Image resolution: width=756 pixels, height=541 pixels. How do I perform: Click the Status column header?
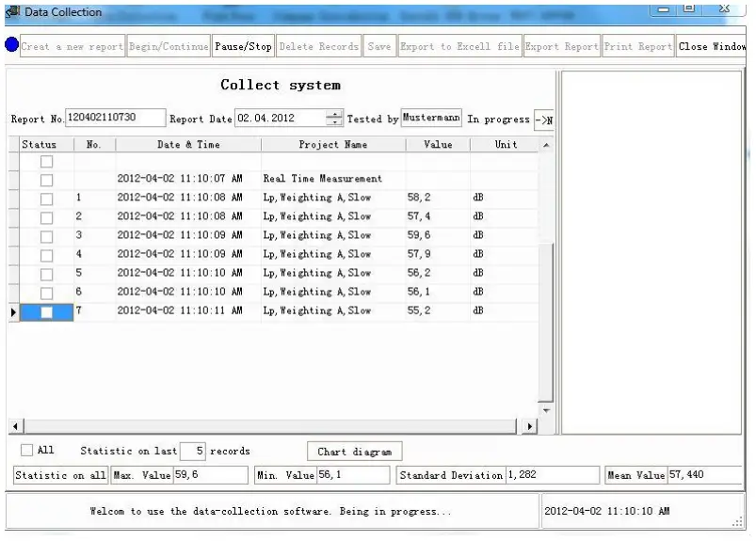pyautogui.click(x=46, y=145)
